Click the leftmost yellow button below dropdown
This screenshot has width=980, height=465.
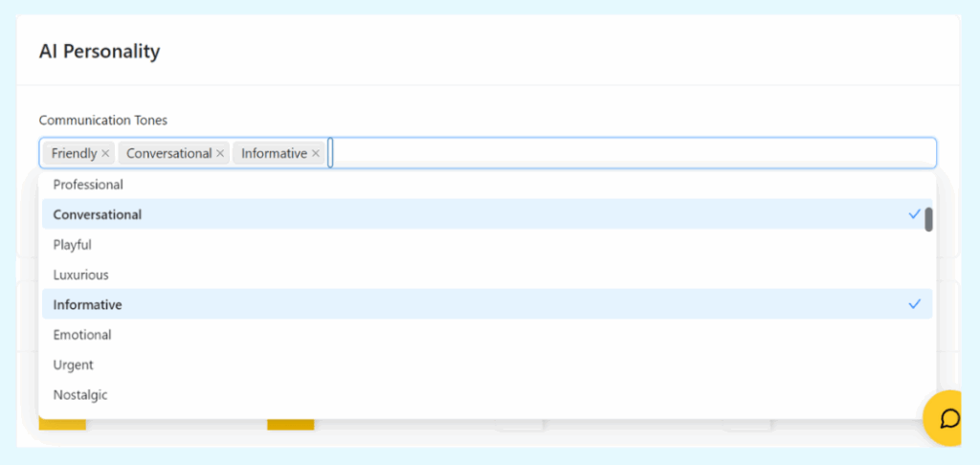62,424
